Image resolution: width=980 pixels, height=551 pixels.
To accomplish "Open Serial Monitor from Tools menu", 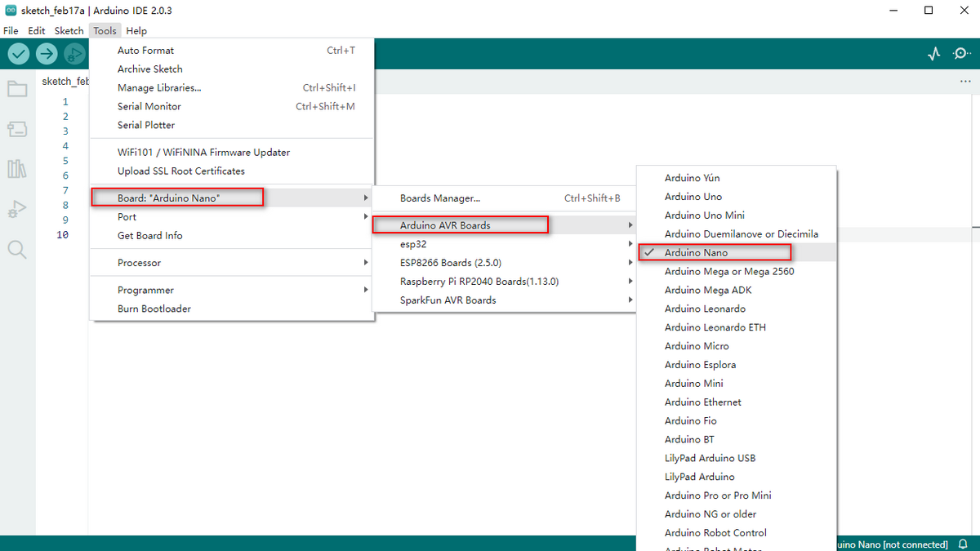I will tap(232, 107).
